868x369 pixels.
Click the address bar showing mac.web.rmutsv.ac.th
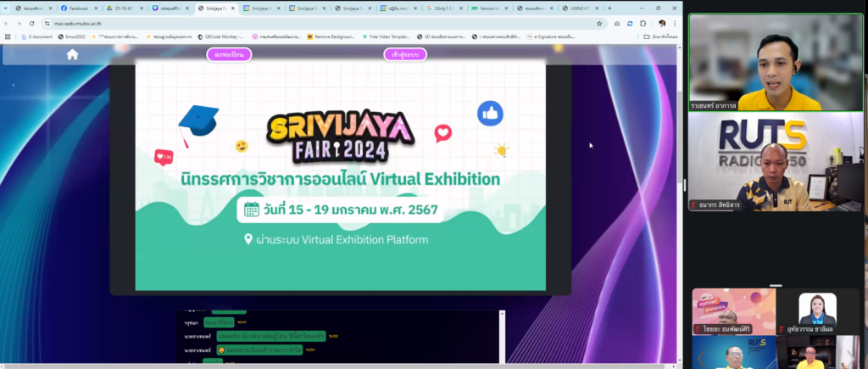tap(324, 24)
